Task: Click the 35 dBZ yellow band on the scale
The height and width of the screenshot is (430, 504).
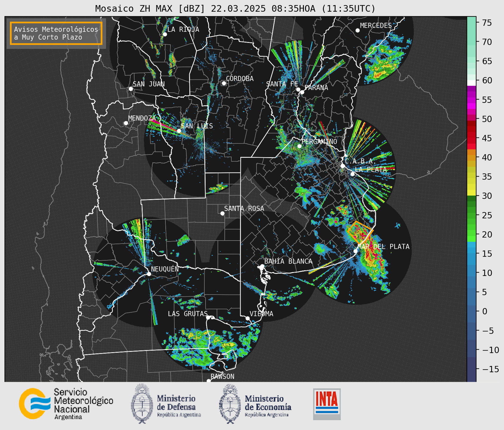Action: pyautogui.click(x=471, y=176)
